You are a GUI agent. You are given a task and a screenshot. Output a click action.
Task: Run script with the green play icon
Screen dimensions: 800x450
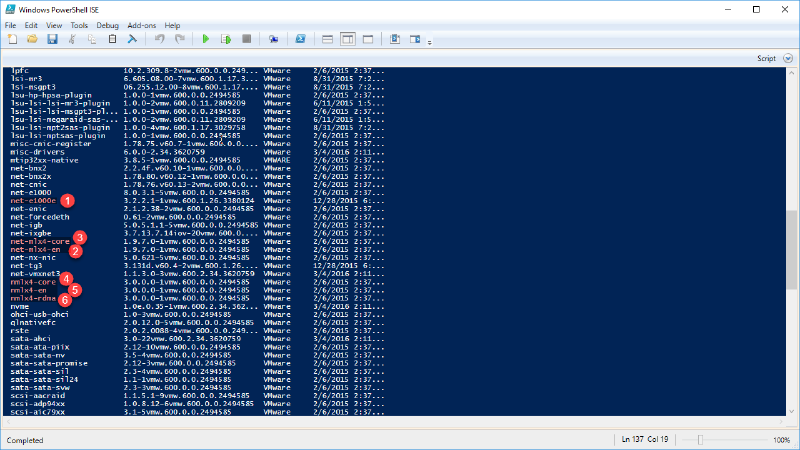tap(206, 39)
